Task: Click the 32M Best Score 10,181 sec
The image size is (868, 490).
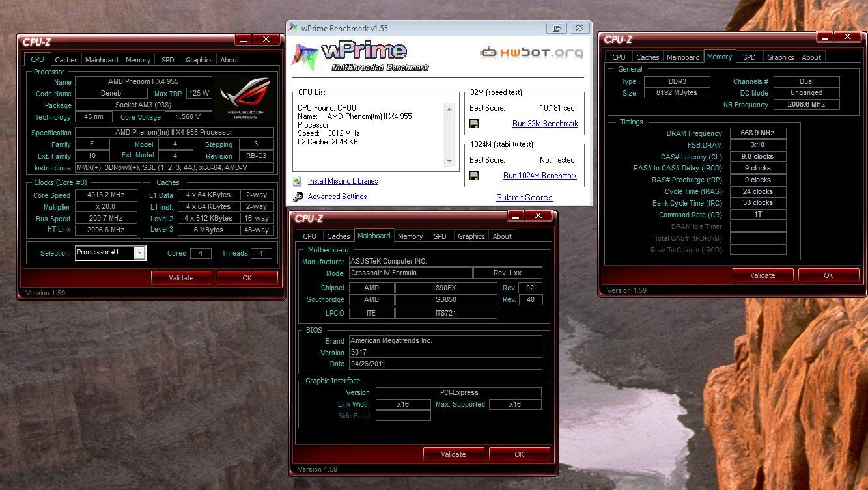Action: point(557,108)
